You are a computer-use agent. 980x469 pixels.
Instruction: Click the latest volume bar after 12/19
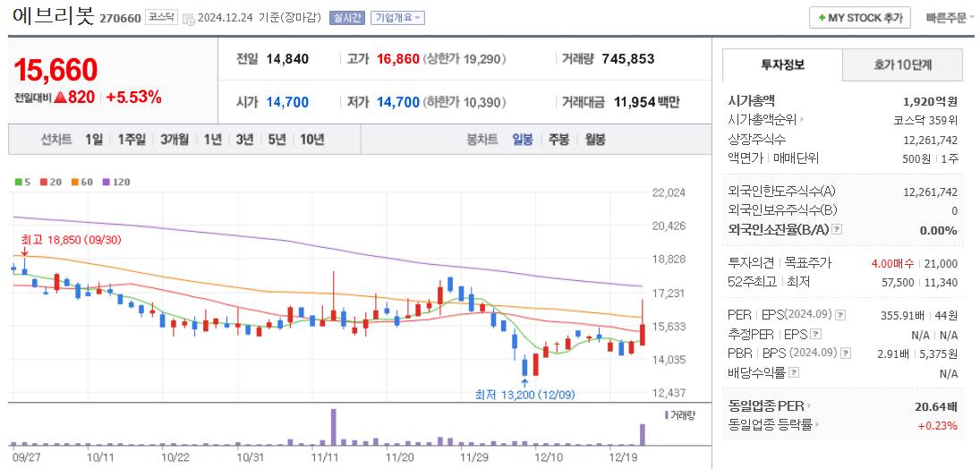coord(642,435)
